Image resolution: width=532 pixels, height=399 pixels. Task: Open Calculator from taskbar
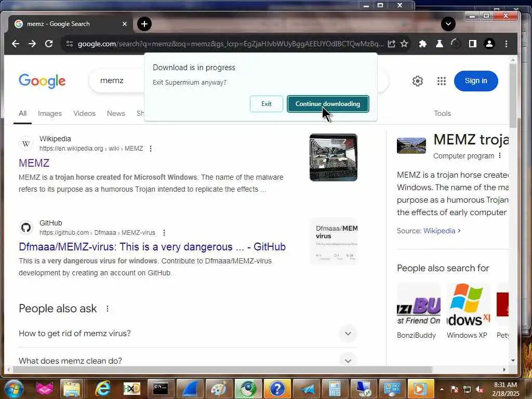pos(335,389)
